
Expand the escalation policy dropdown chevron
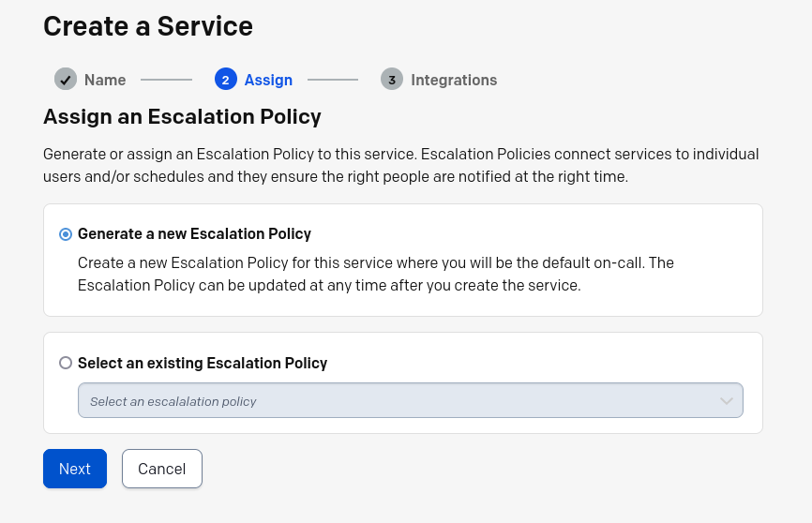coord(727,401)
